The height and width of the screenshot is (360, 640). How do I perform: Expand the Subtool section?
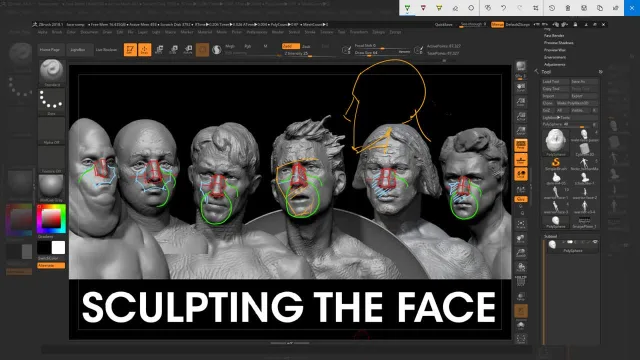click(550, 236)
